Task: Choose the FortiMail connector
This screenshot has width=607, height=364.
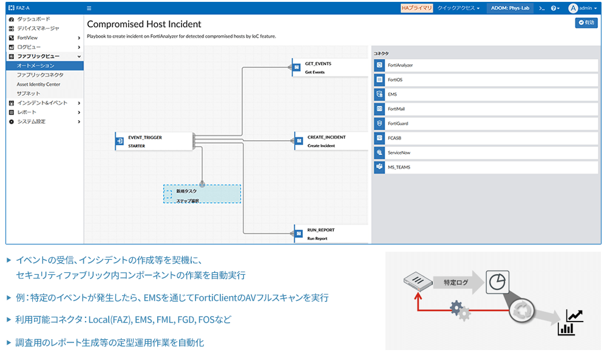Action: (486, 109)
